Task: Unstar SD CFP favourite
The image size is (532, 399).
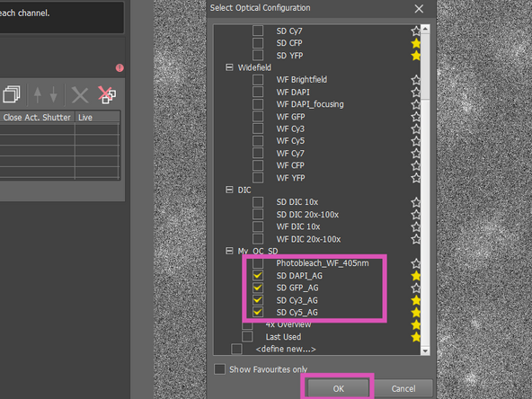Action: coord(415,43)
